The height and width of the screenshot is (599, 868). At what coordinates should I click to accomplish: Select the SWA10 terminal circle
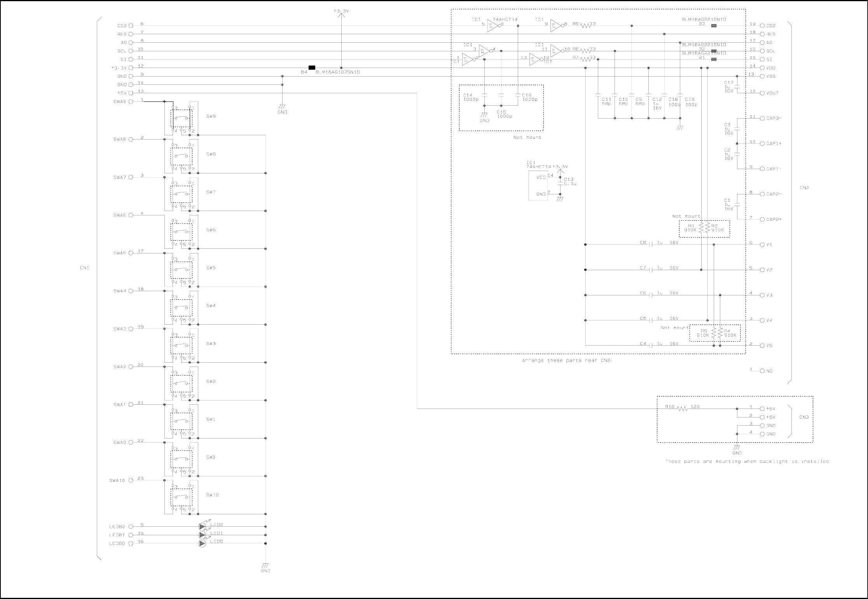[131, 480]
